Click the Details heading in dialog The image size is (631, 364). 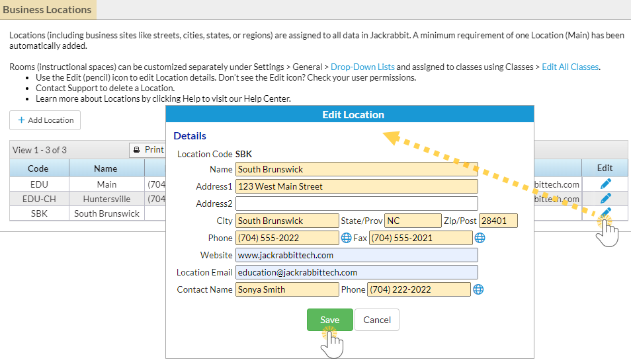[x=190, y=136]
